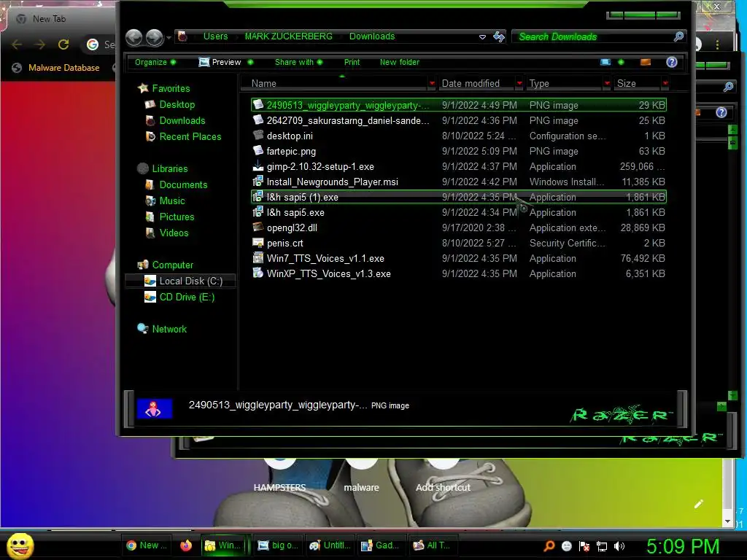Select the desktop.ini file icon
The height and width of the screenshot is (560, 747).
[258, 135]
